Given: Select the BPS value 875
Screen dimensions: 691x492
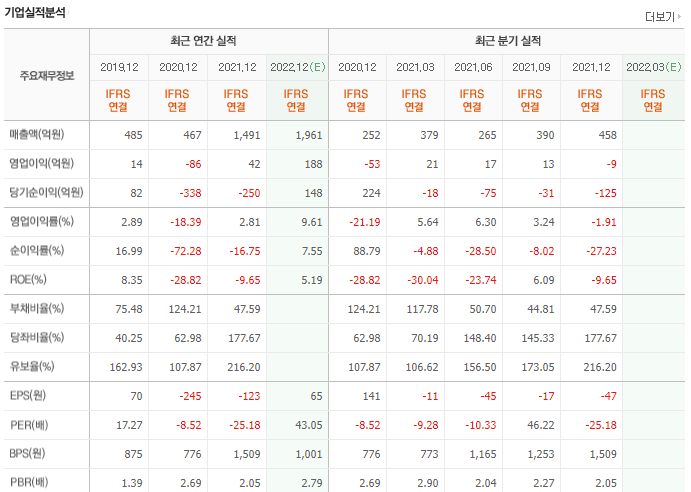Looking at the screenshot, I should (134, 454).
